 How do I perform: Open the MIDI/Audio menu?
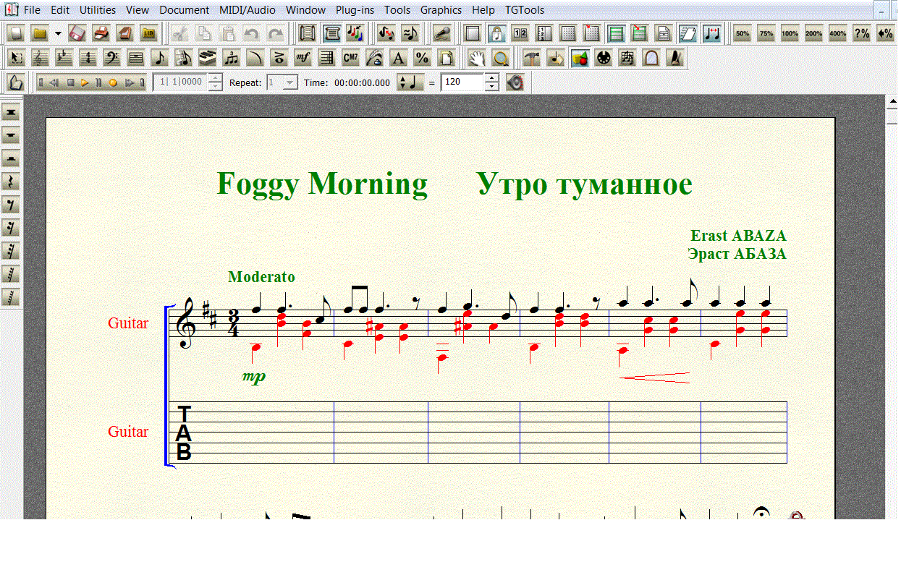pos(247,10)
